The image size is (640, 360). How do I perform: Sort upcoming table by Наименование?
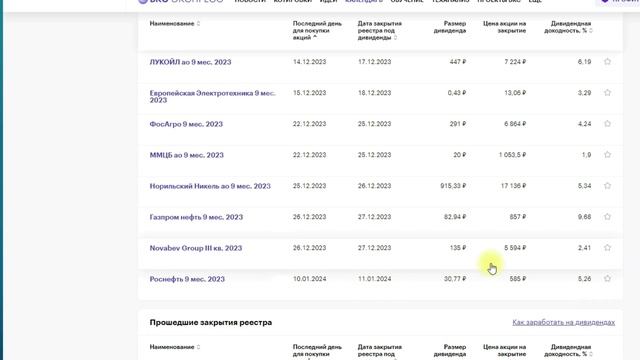pyautogui.click(x=175, y=24)
